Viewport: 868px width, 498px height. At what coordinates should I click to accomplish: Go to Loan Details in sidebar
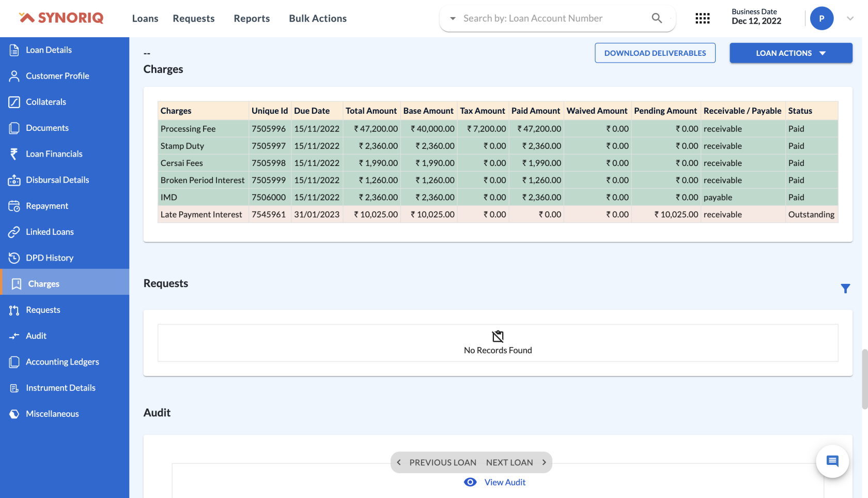pos(49,50)
